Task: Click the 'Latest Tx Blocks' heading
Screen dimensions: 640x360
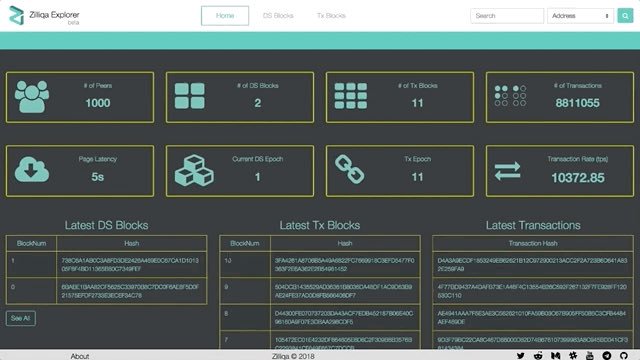Action: [320, 225]
